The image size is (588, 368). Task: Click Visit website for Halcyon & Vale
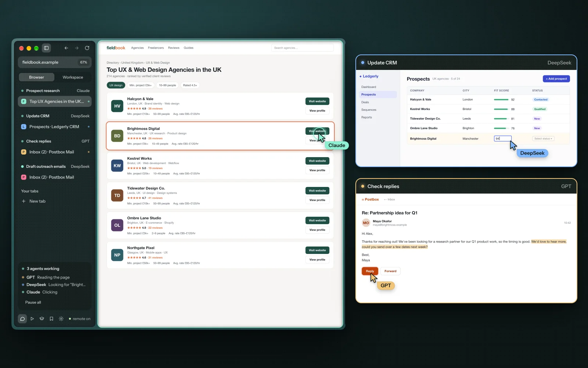317,101
